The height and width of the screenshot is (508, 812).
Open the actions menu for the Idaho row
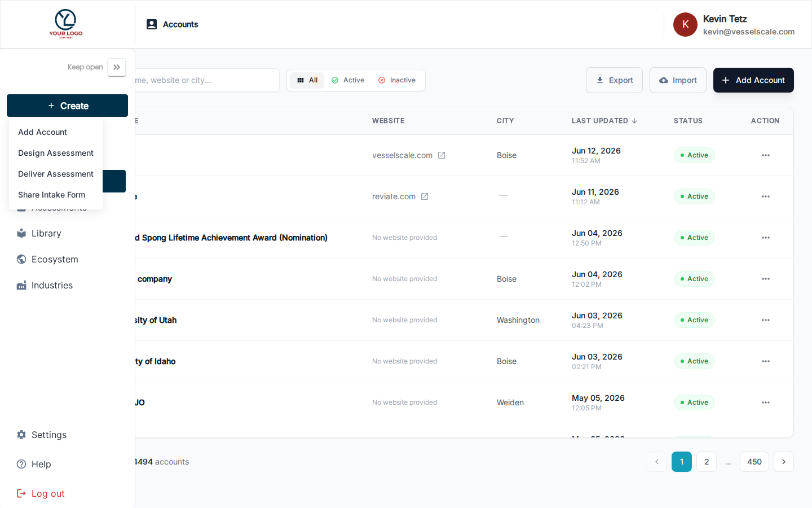pyautogui.click(x=766, y=361)
